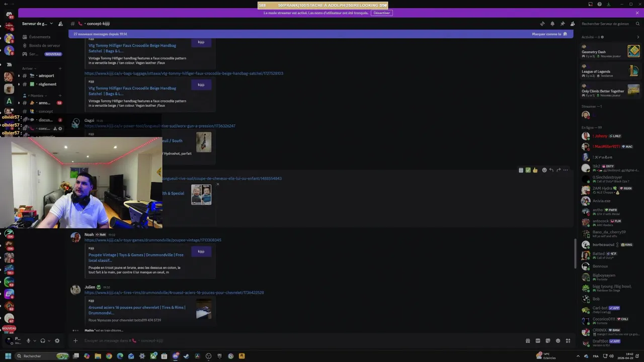644x362 pixels.
Task: Focus the Rechercher Serveur search field
Action: tap(610, 24)
